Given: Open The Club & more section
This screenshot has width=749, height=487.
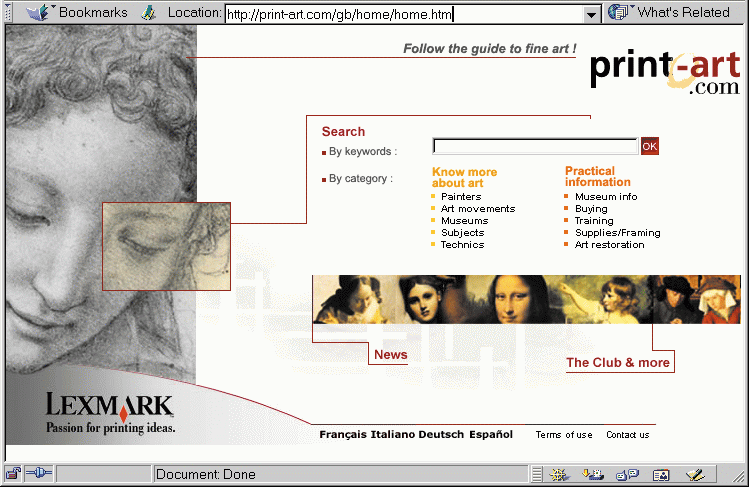Looking at the screenshot, I should point(618,362).
